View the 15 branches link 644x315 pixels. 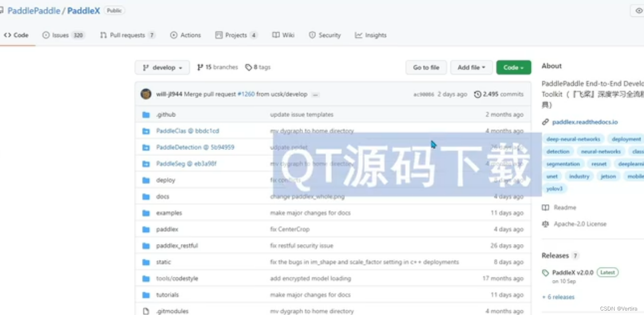pyautogui.click(x=218, y=67)
